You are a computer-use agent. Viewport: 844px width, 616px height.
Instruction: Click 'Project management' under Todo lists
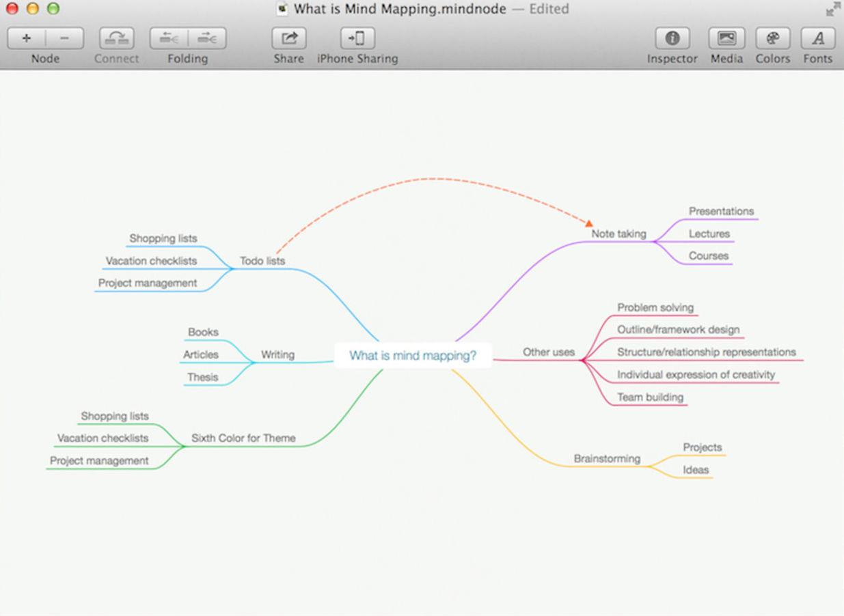point(148,283)
